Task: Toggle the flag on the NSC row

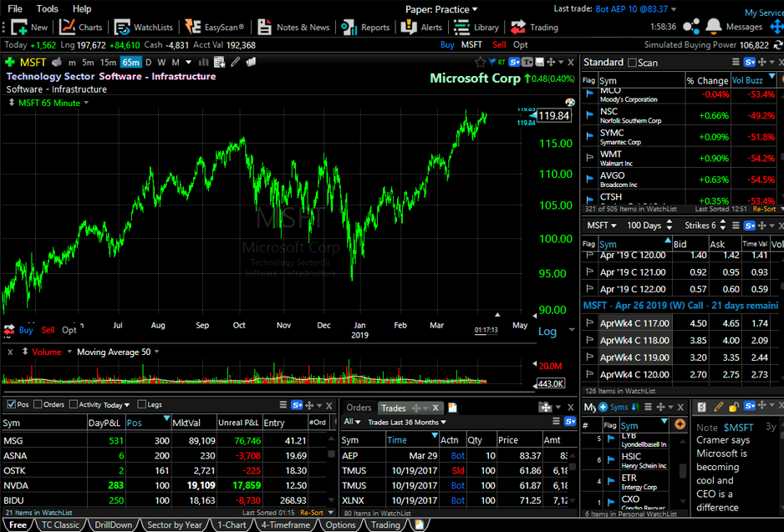Action: (589, 114)
